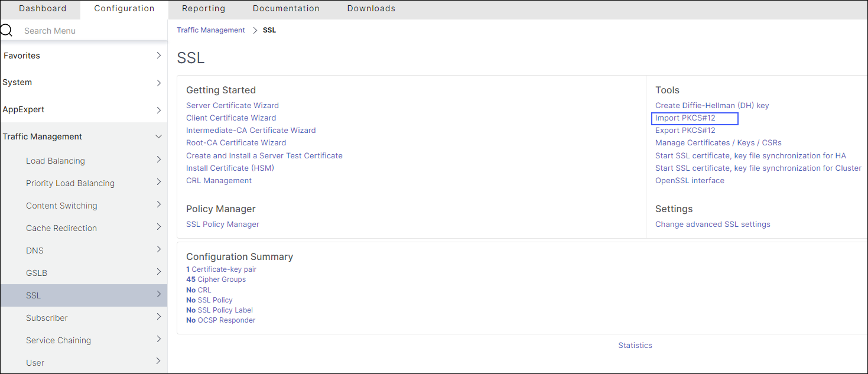This screenshot has width=868, height=374.
Task: Click Traffic Management breadcrumb link
Action: click(211, 30)
